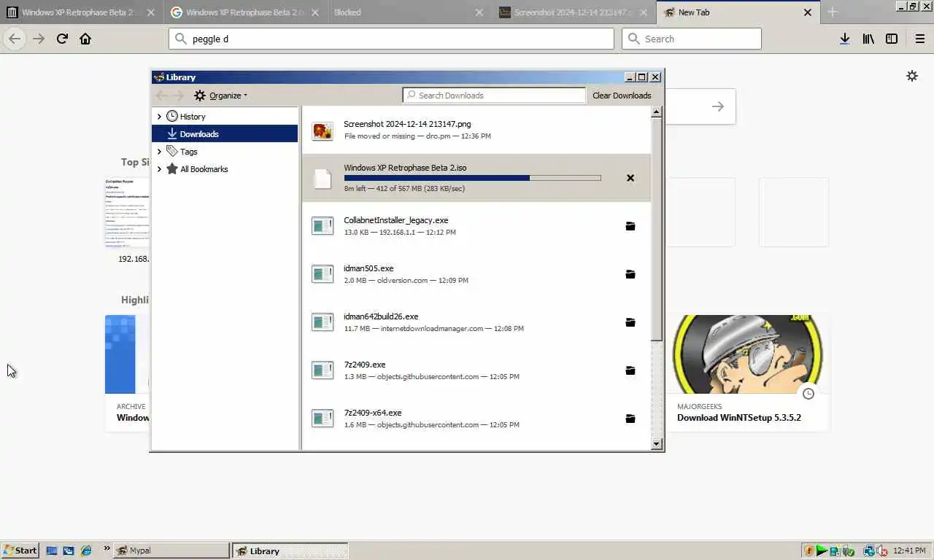Click the green arrow icon in system tray
The width and height of the screenshot is (934, 560).
point(822,551)
